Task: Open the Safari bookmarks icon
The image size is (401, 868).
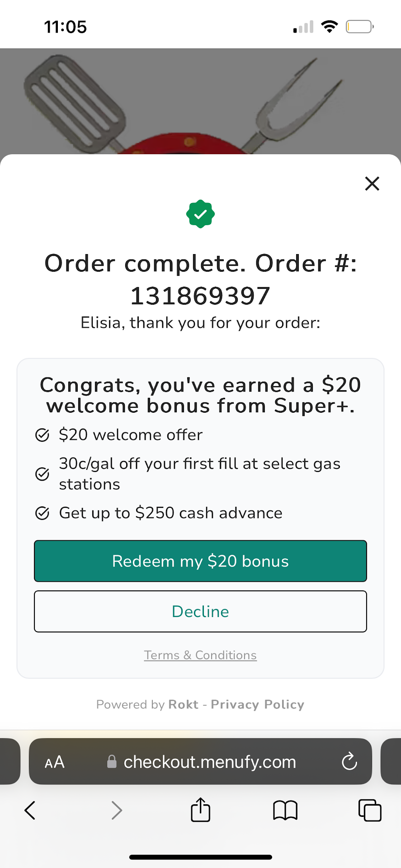Action: pos(285,810)
